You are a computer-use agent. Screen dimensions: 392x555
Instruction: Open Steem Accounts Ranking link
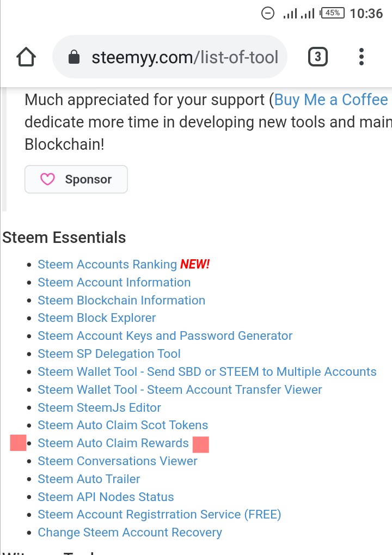(107, 265)
